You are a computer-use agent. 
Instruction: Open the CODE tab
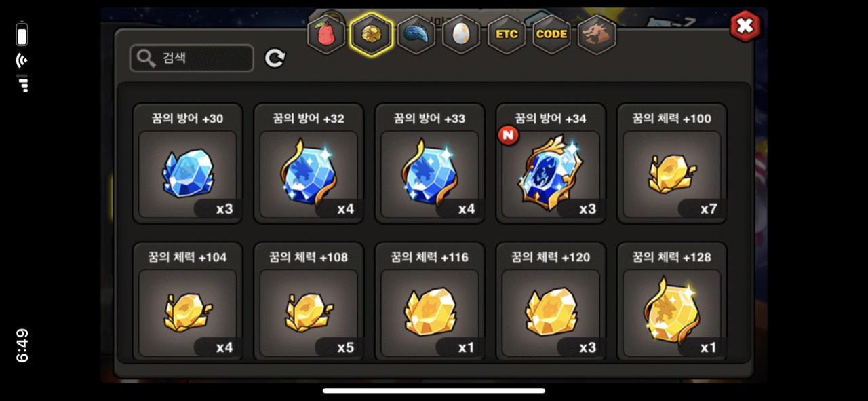[551, 34]
